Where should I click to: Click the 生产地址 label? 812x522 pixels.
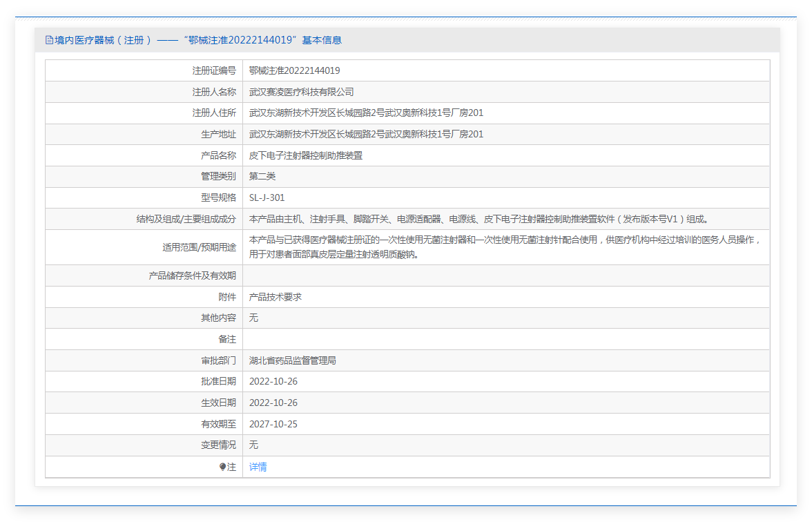(x=218, y=135)
